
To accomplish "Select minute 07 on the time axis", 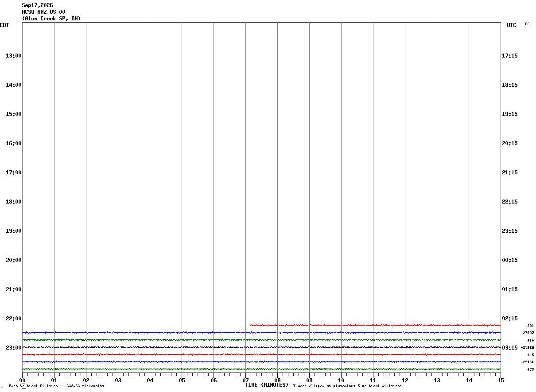I will pyautogui.click(x=245, y=380).
